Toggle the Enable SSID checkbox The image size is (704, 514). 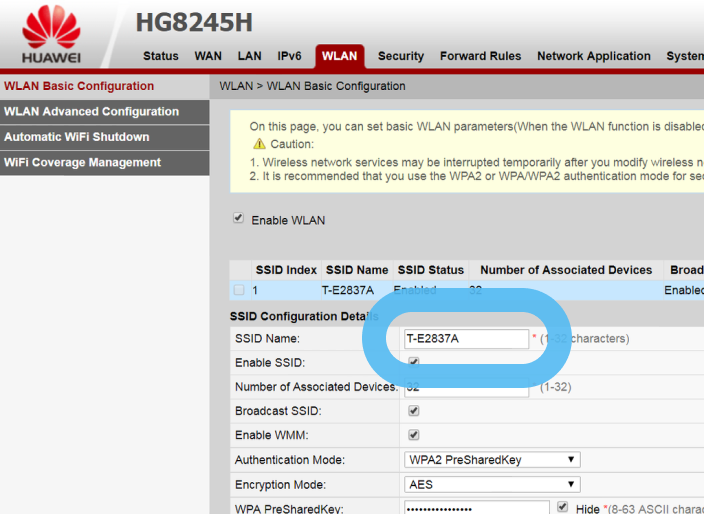pyautogui.click(x=414, y=362)
